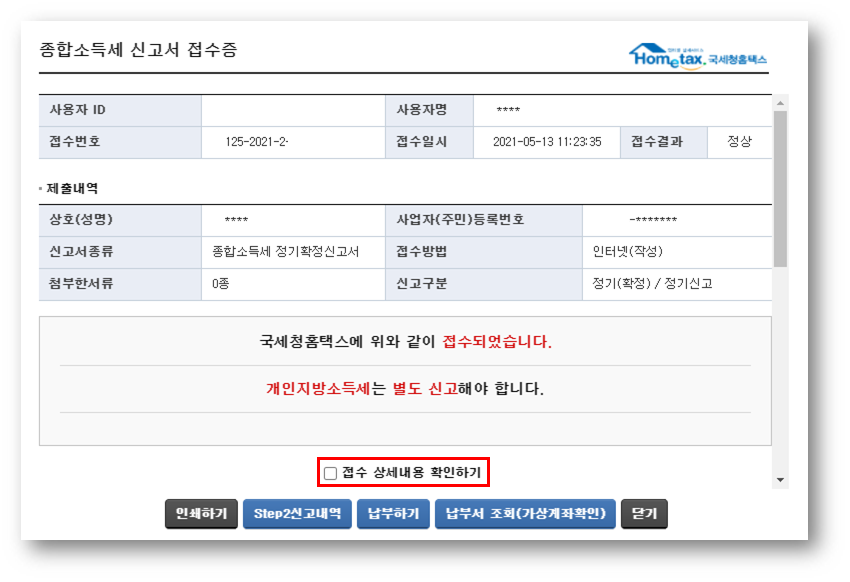Open 납부서 조회(가상계좌확인)

click(525, 514)
